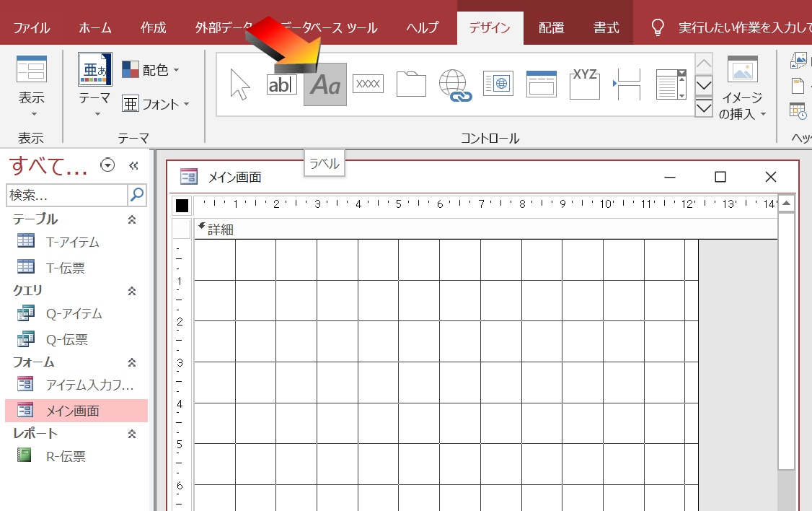Minimize the メイン画面 form window
The width and height of the screenshot is (812, 511).
coord(670,177)
